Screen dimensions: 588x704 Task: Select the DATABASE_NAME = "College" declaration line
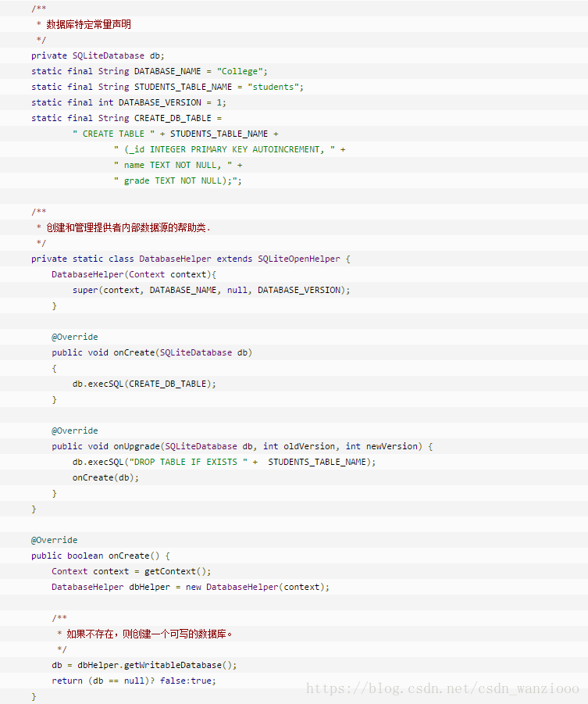pyautogui.click(x=149, y=71)
